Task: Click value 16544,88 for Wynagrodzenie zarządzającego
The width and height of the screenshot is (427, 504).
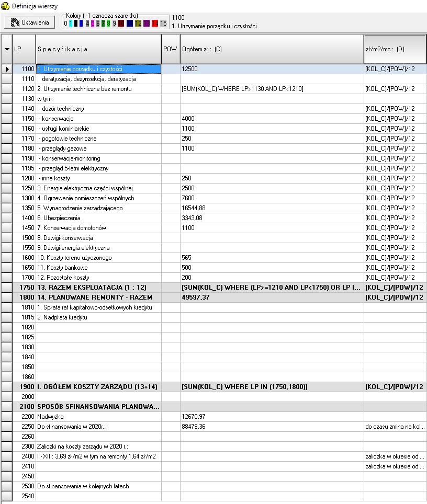Action: coord(272,208)
